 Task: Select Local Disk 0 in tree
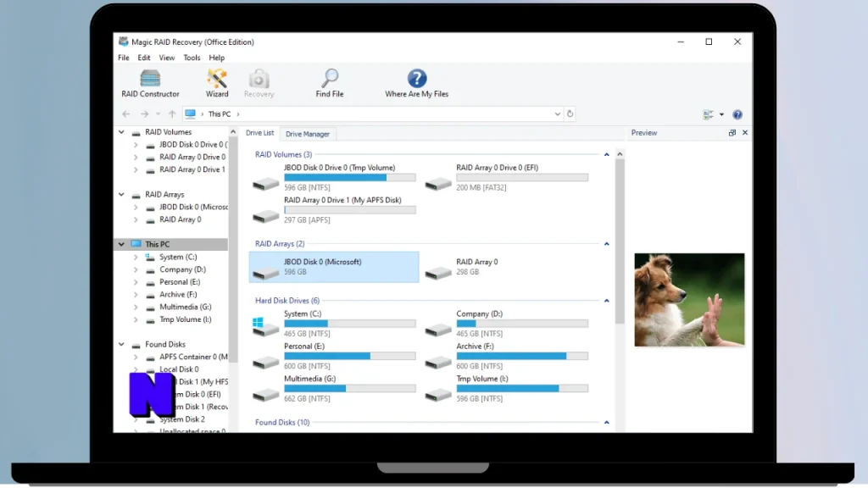coord(179,369)
